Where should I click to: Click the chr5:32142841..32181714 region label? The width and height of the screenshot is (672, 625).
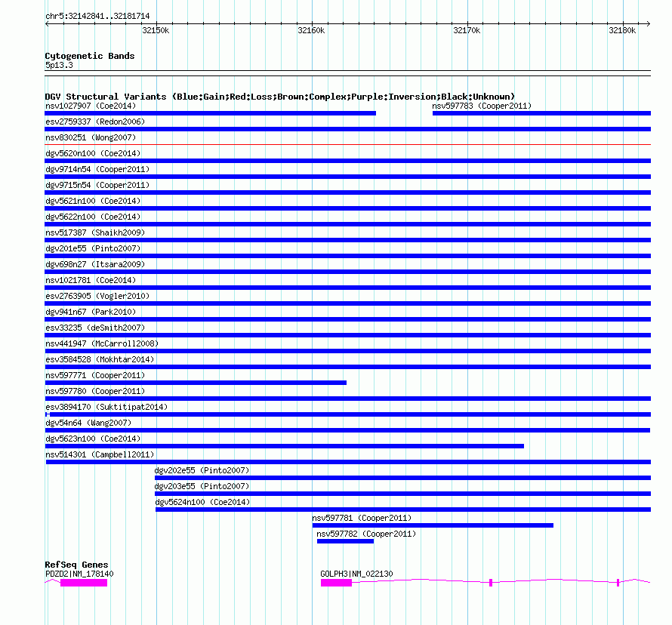(x=97, y=16)
